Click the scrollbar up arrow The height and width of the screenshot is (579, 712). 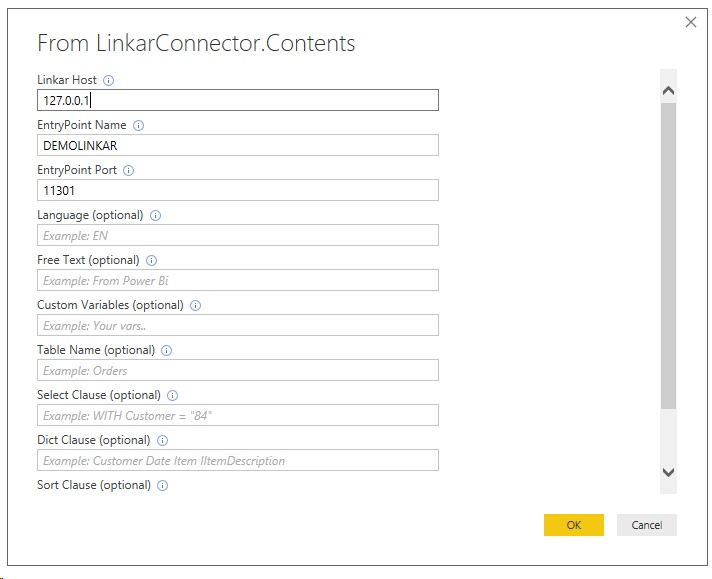tap(668, 90)
